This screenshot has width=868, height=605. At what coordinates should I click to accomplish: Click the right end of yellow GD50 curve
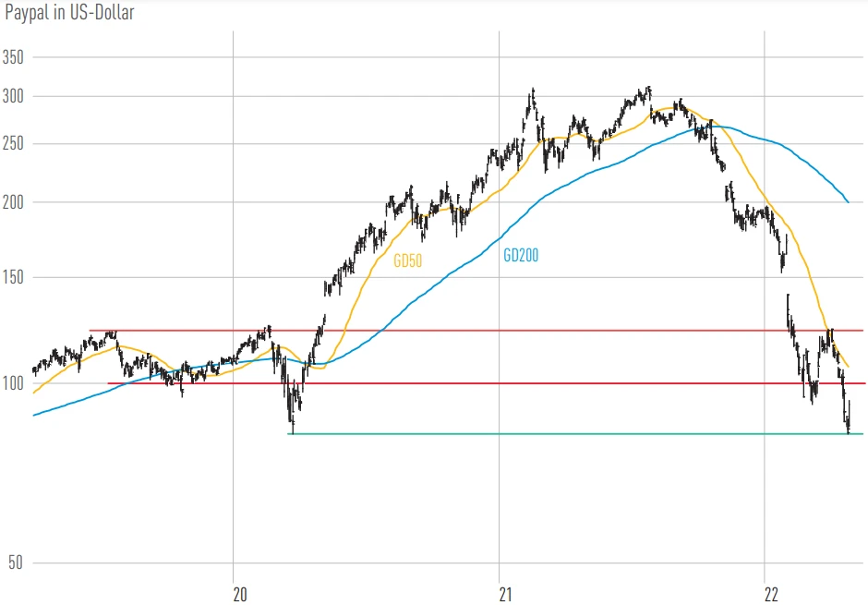click(849, 366)
